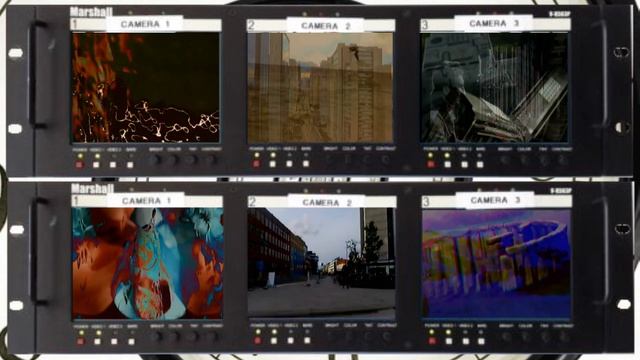Select VIDEO 2 input on top rack Camera 3
This screenshot has height=360, width=640.
[x=464, y=164]
